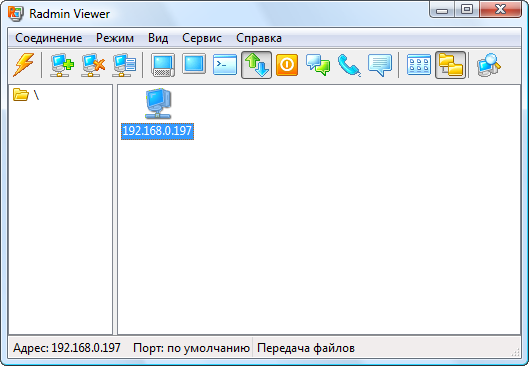Click the 192.168.0.197 connection label
Screen dimensions: 529x366
point(157,131)
